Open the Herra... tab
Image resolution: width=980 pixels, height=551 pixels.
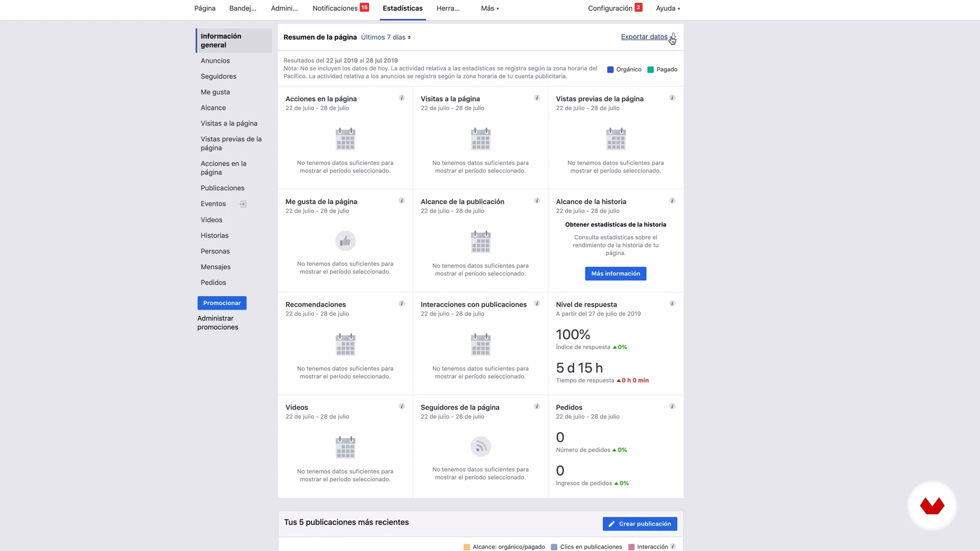[448, 8]
